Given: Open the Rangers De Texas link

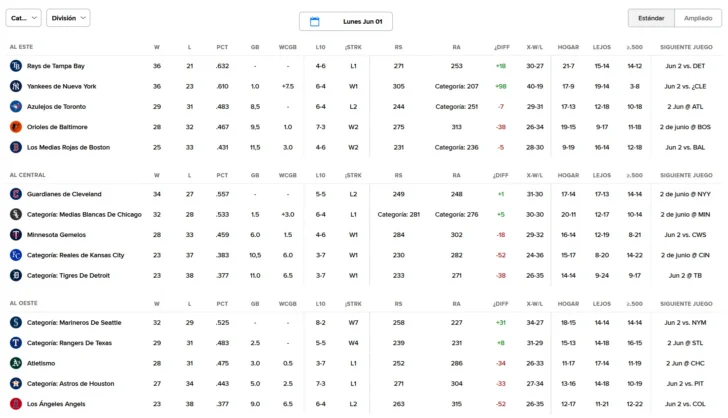Looking at the screenshot, I should click(69, 343).
